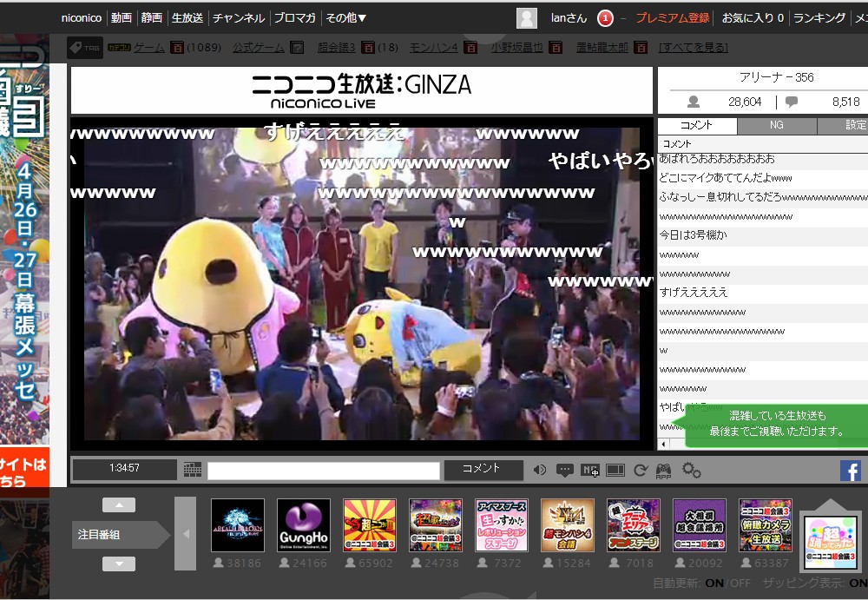Screen dimensions: 868x600
Task: Switch to the コメント tab
Action: tap(696, 125)
